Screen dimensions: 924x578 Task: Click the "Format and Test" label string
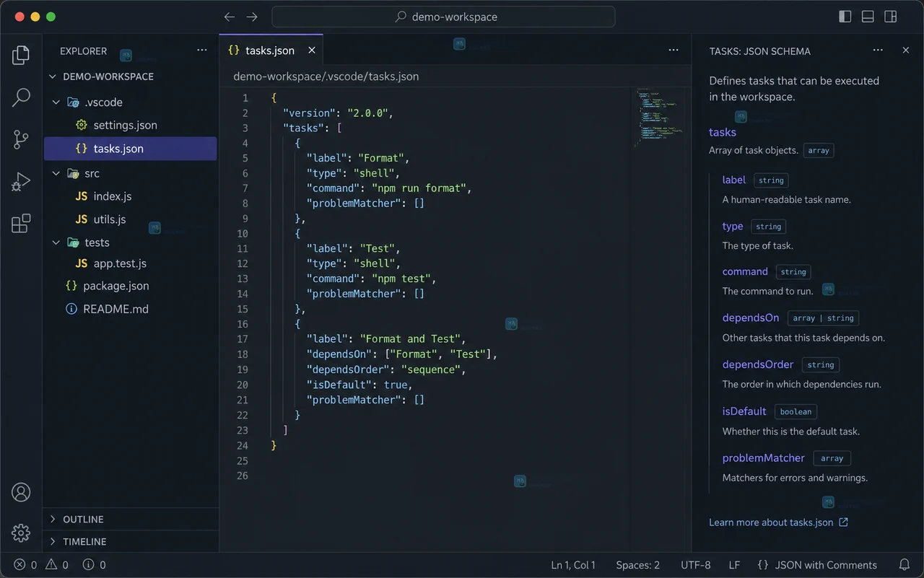click(410, 339)
